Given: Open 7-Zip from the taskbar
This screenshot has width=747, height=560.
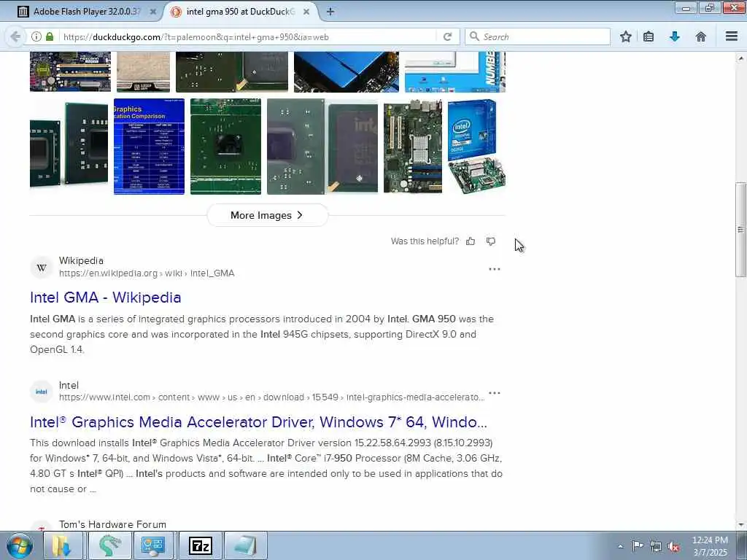Looking at the screenshot, I should 201,545.
